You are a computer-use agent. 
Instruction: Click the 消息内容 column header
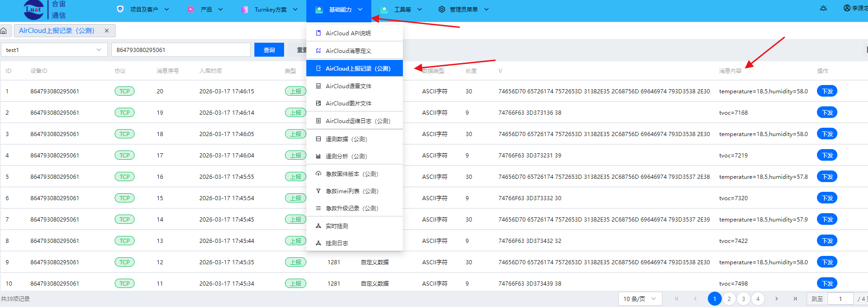(x=730, y=71)
